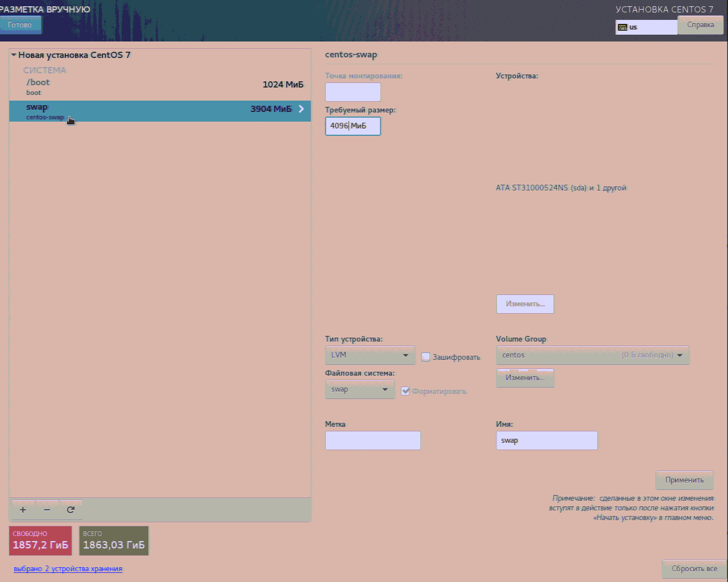Open the Volume Group centos dropdown
The height and width of the screenshot is (582, 728).
click(593, 355)
